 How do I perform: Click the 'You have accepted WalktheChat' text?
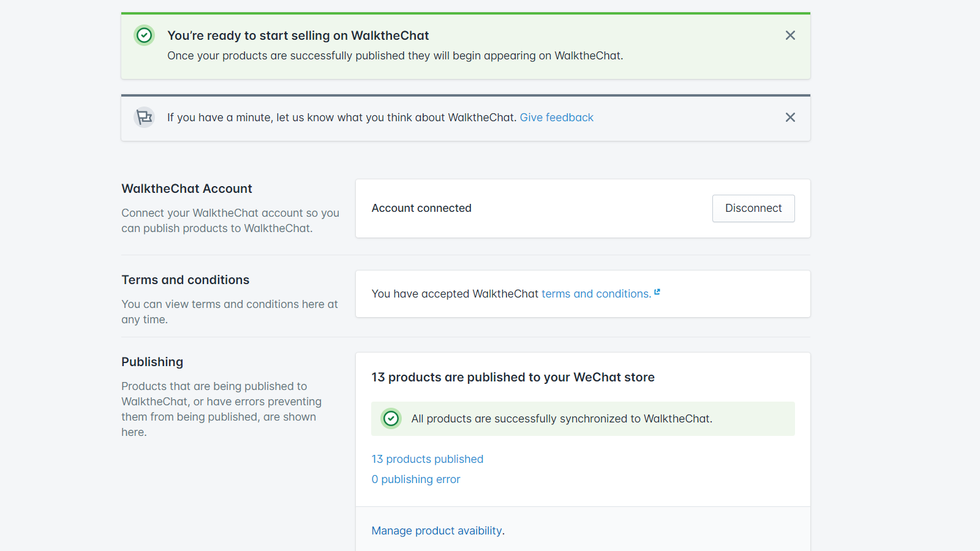point(453,293)
